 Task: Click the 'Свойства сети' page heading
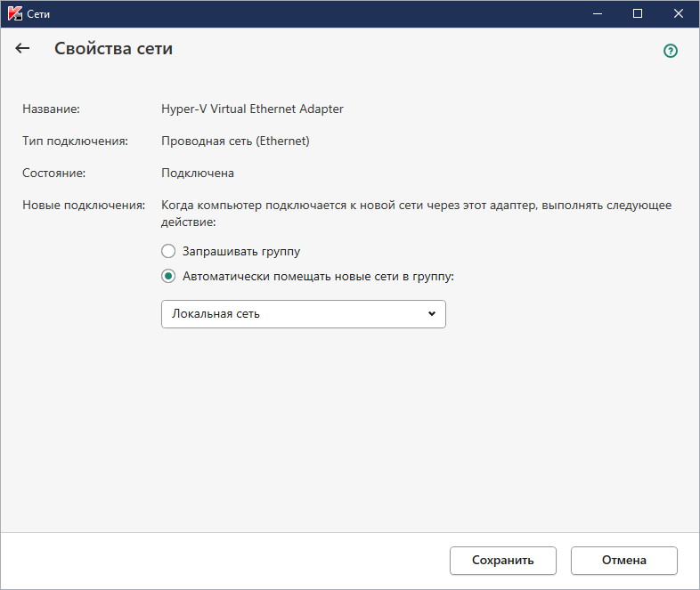(113, 49)
